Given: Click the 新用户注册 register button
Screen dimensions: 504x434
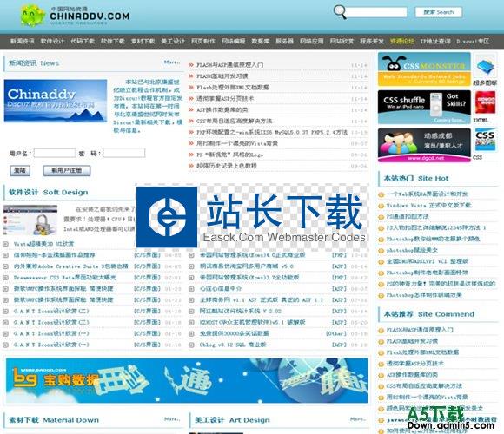Looking at the screenshot, I should (x=67, y=170).
